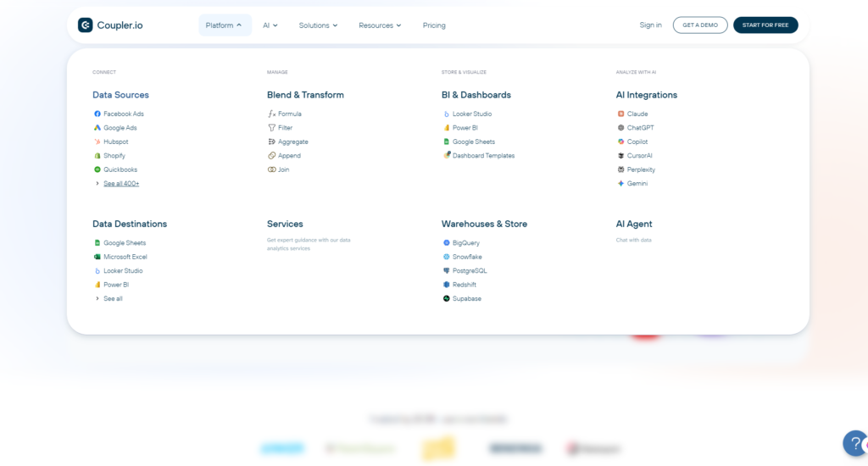Click the Looker Studio icon under BI & Dashboards
The image size is (868, 466).
pyautogui.click(x=447, y=114)
